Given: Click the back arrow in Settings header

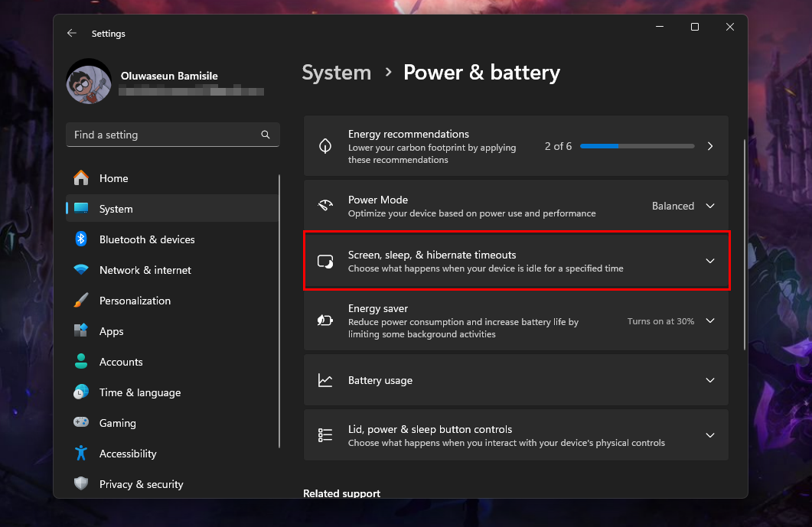Looking at the screenshot, I should click(71, 34).
